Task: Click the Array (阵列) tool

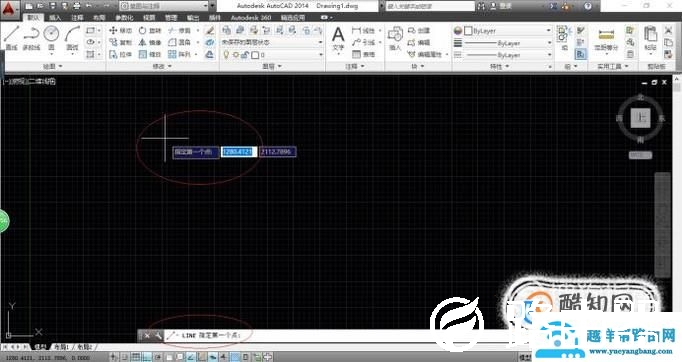Action: click(180, 54)
